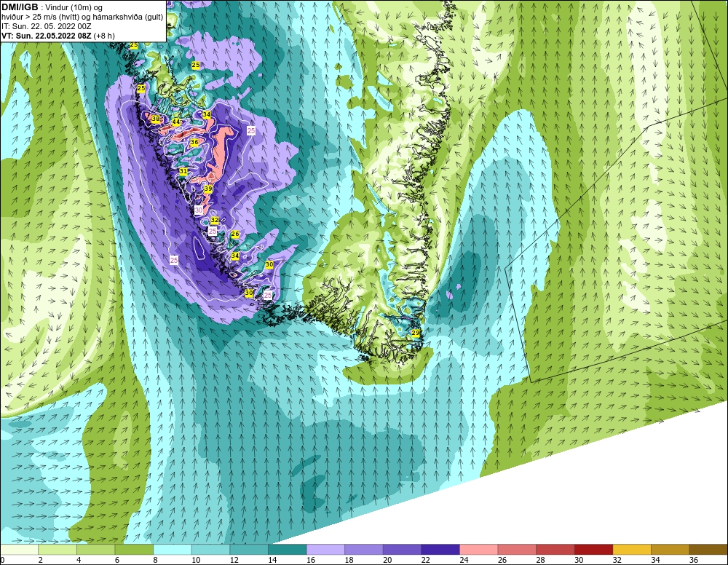Click the DMI/IGB Vindur (10m) title line
This screenshot has height=565, width=728.
tap(52, 7)
